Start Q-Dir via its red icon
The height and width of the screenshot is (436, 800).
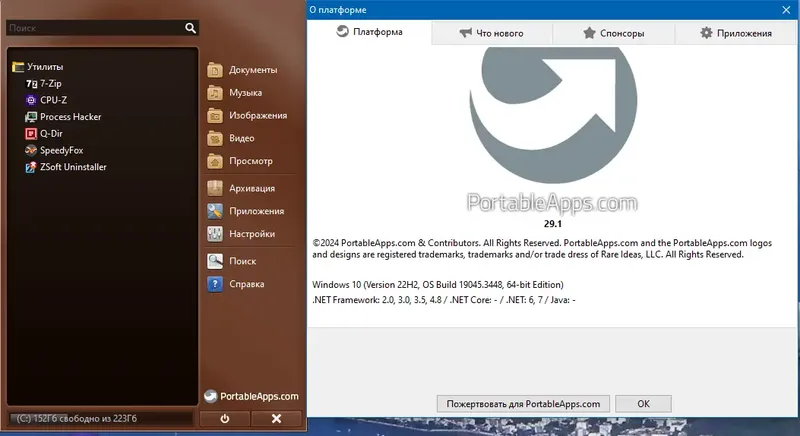point(31,134)
